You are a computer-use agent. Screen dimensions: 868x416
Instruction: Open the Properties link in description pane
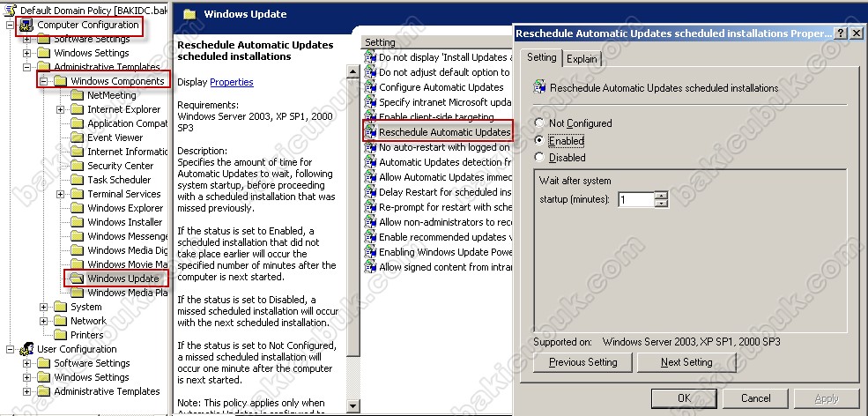(232, 82)
